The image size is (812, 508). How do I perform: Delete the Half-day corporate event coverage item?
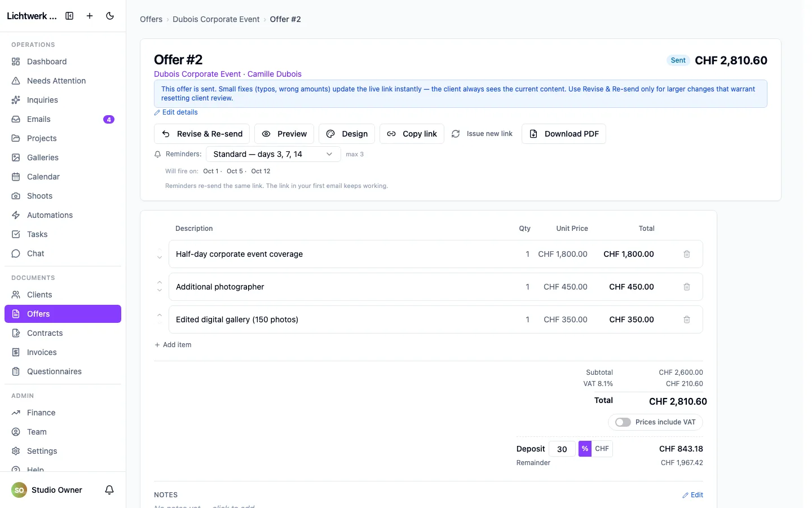tap(687, 254)
